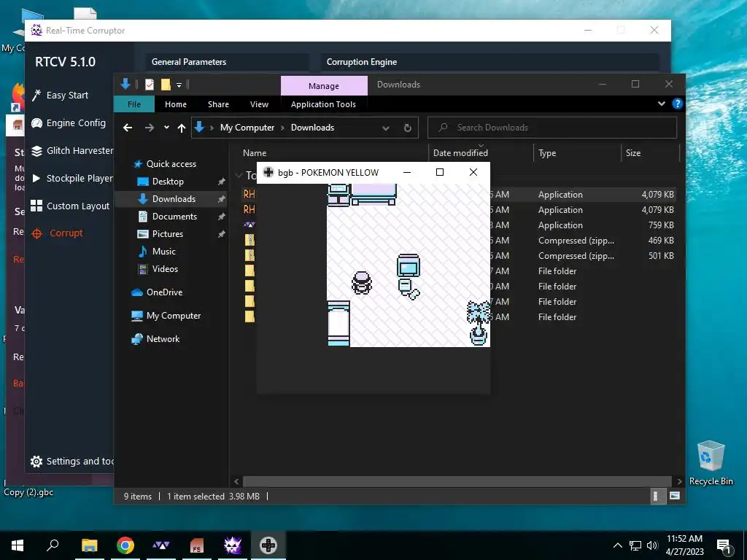Open OneDrive in navigation pane
This screenshot has height=560, width=747.
point(164,292)
